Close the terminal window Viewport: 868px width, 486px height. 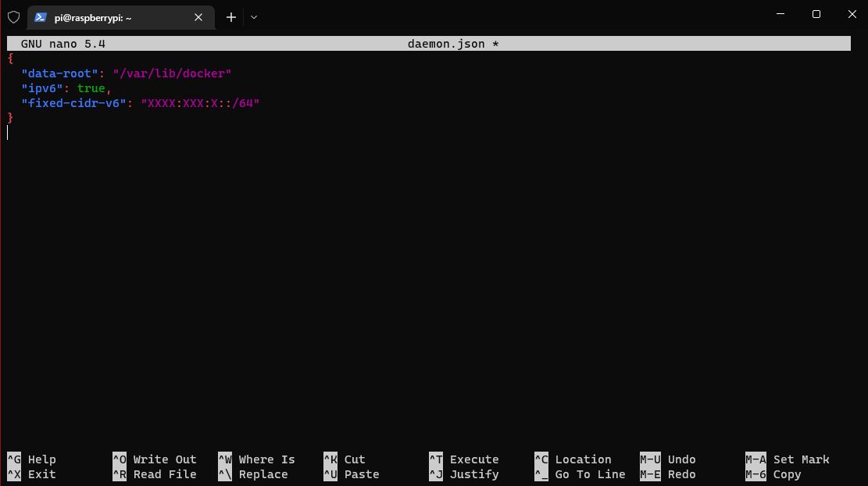[x=852, y=14]
